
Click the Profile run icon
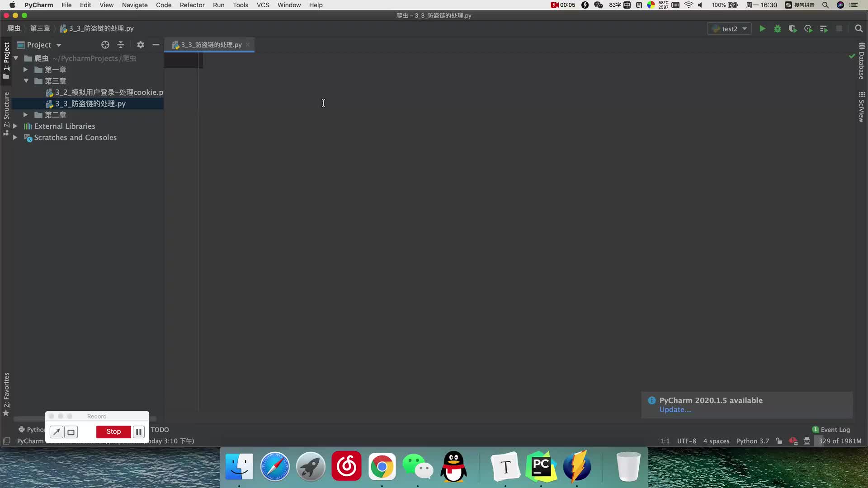pyautogui.click(x=808, y=28)
